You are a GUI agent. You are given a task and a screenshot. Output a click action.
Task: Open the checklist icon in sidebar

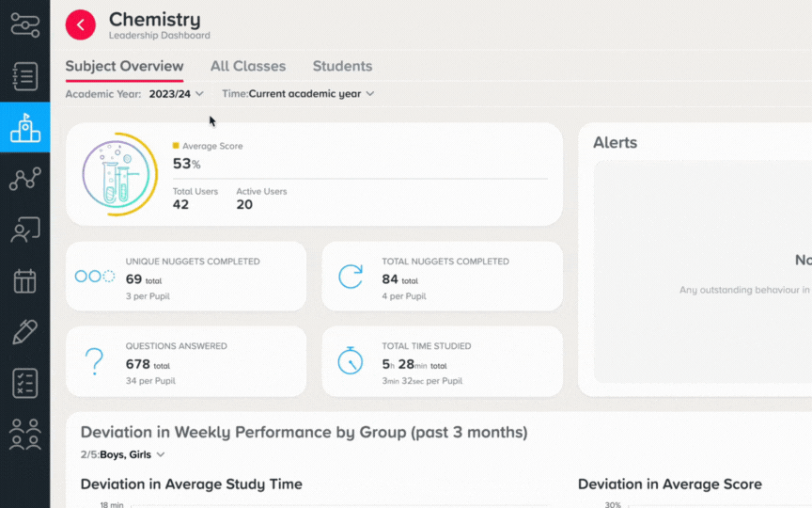pyautogui.click(x=24, y=383)
